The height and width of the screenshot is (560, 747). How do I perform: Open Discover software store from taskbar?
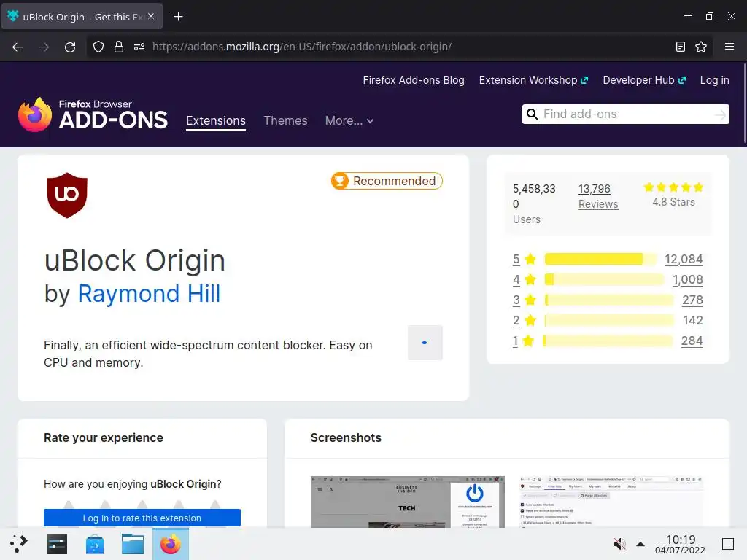[x=95, y=544]
